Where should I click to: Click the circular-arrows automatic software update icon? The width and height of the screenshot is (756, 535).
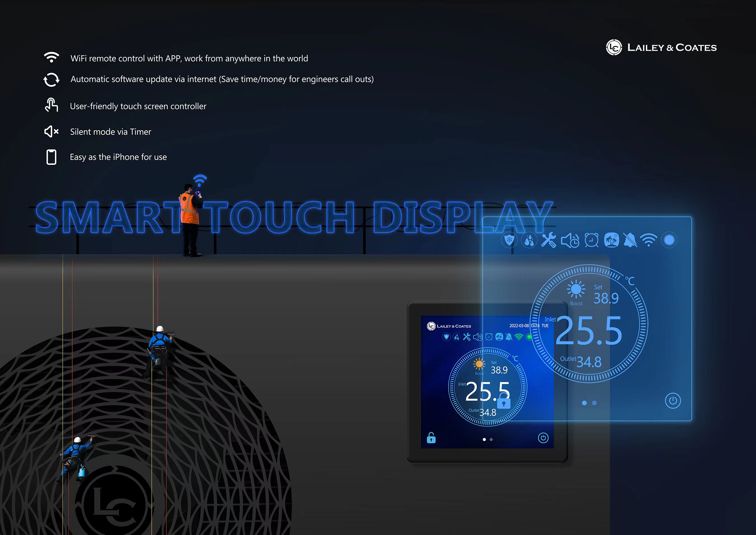point(51,79)
